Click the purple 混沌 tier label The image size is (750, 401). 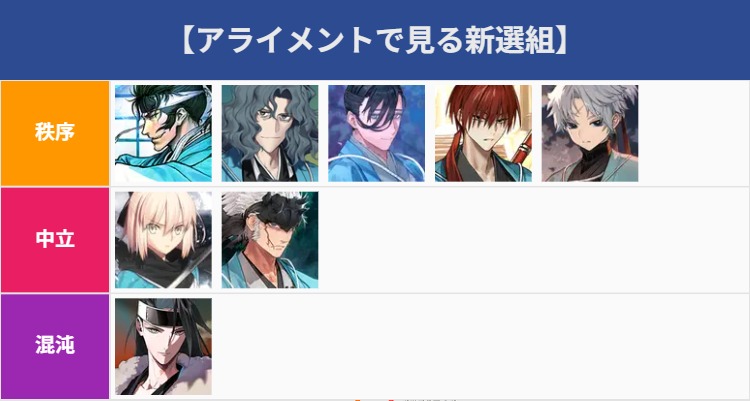point(55,346)
